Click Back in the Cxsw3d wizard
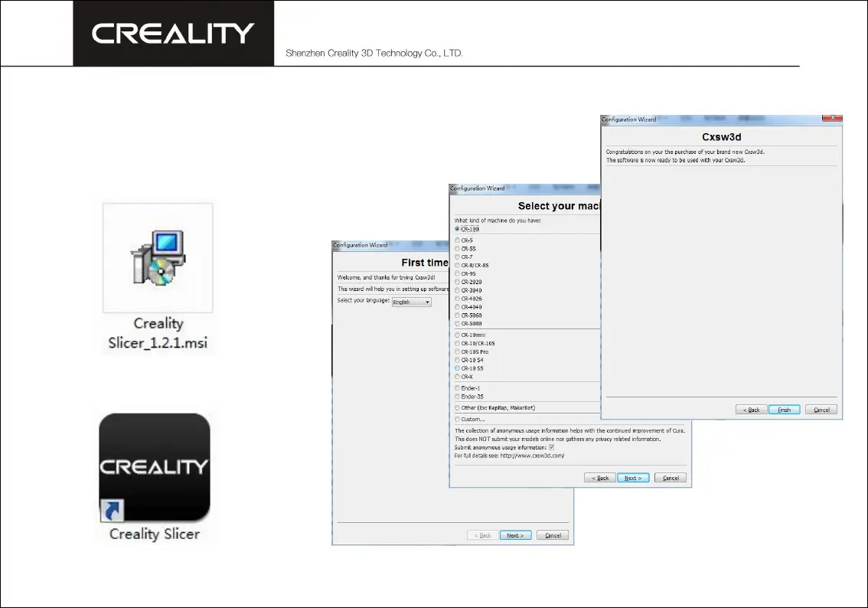 pos(751,410)
